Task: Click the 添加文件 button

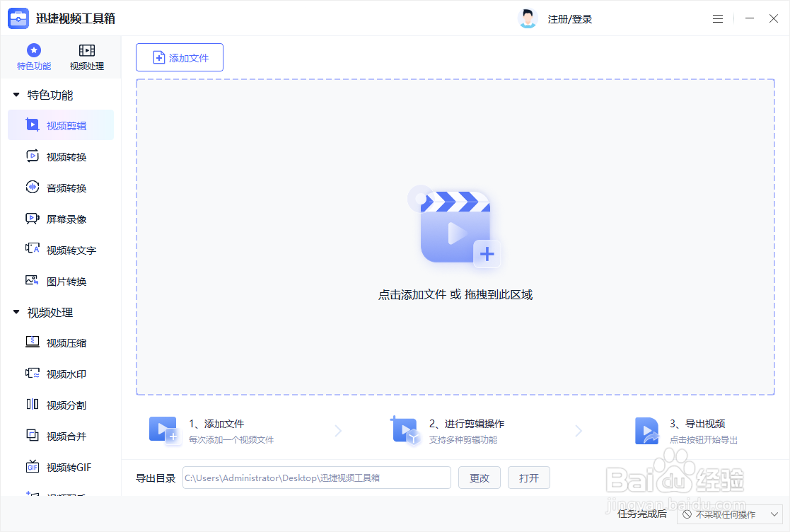Action: [x=180, y=57]
